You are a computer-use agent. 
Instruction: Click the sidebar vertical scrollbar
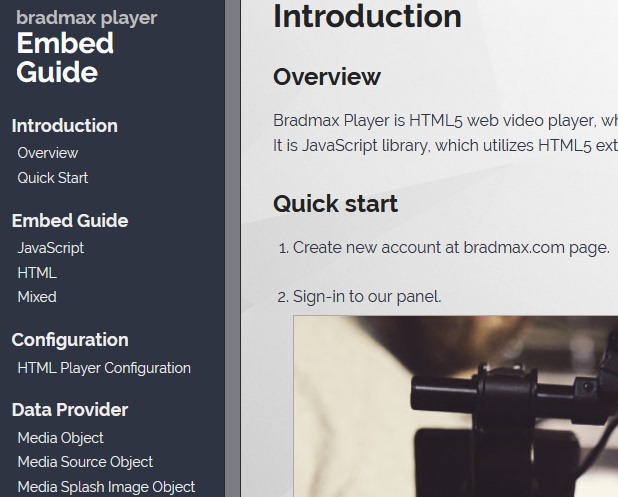[233, 248]
